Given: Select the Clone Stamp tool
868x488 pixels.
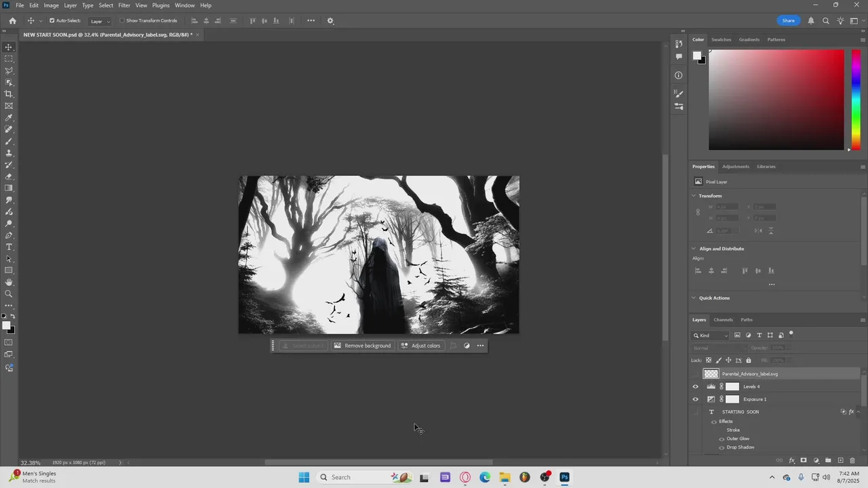Looking at the screenshot, I should click(x=9, y=153).
